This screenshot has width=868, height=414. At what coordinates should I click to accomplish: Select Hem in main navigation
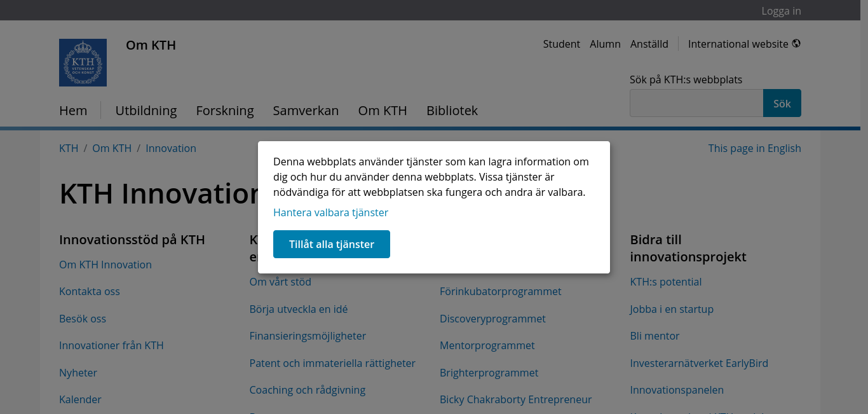coord(73,111)
